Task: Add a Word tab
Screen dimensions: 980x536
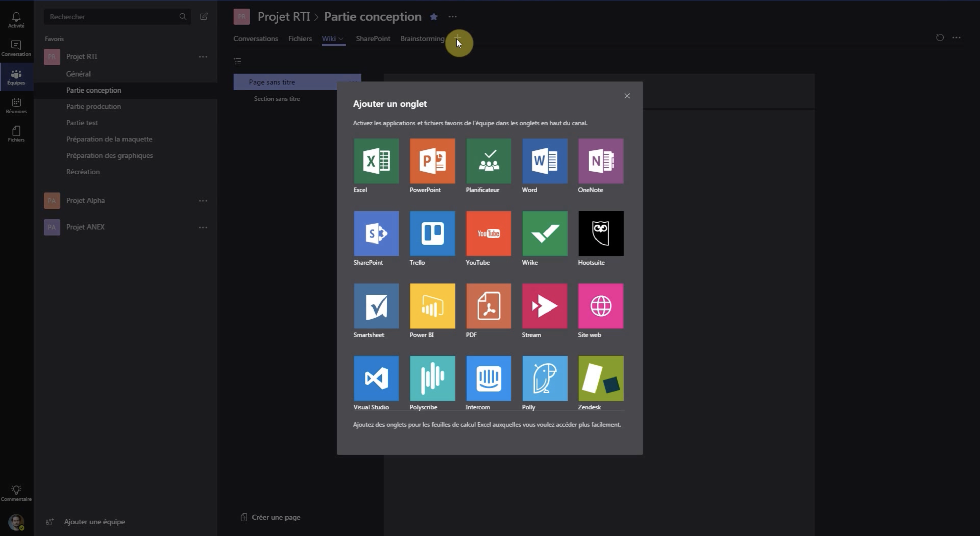Action: pyautogui.click(x=545, y=161)
